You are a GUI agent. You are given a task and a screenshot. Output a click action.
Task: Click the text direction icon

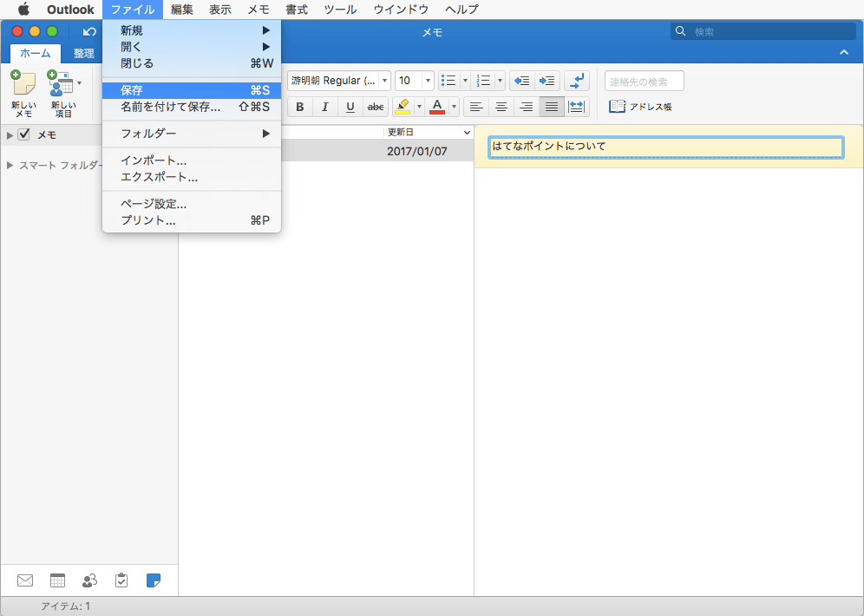pyautogui.click(x=577, y=81)
